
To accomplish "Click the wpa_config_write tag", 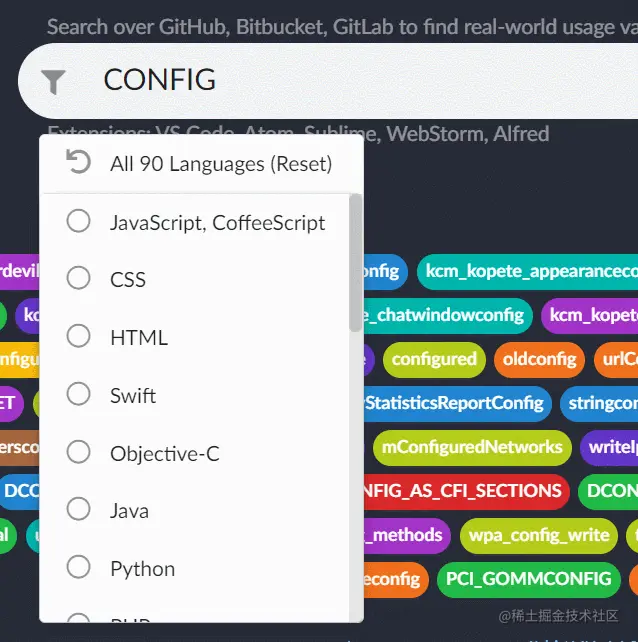I will [x=539, y=536].
